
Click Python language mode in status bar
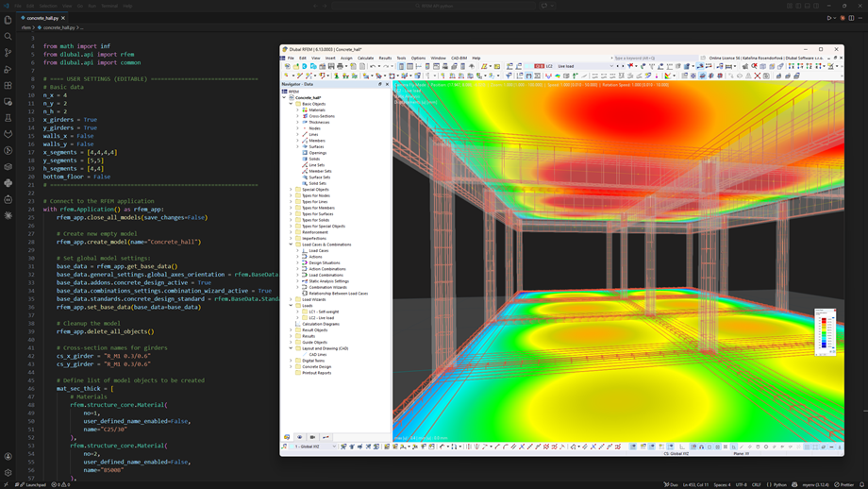(x=779, y=484)
